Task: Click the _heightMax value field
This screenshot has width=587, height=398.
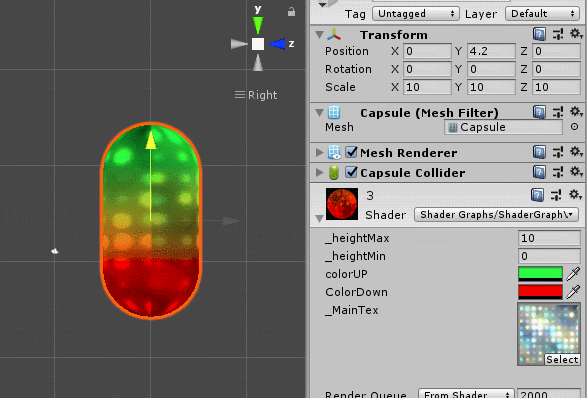Action: point(549,239)
